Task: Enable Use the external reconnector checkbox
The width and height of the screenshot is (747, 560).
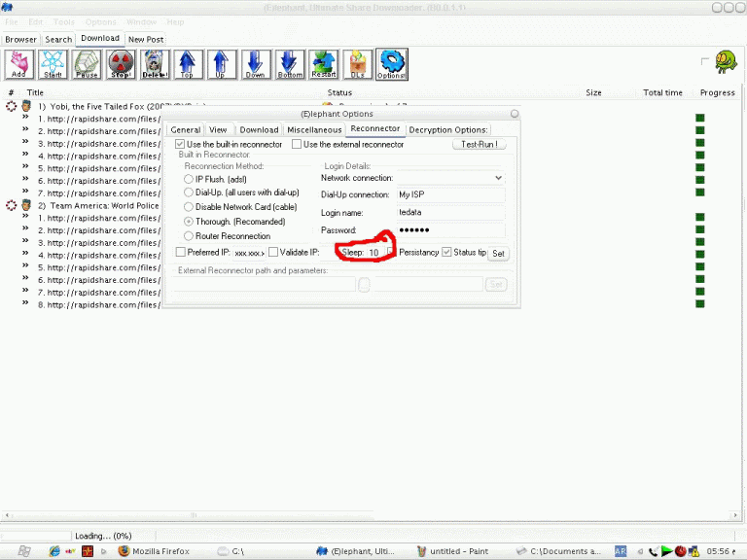Action: tap(298, 145)
